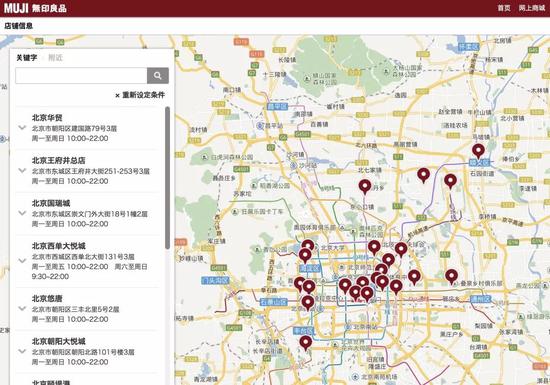Click the pin near 北七家镇
The width and height of the screenshot is (550, 385).
coord(365,187)
